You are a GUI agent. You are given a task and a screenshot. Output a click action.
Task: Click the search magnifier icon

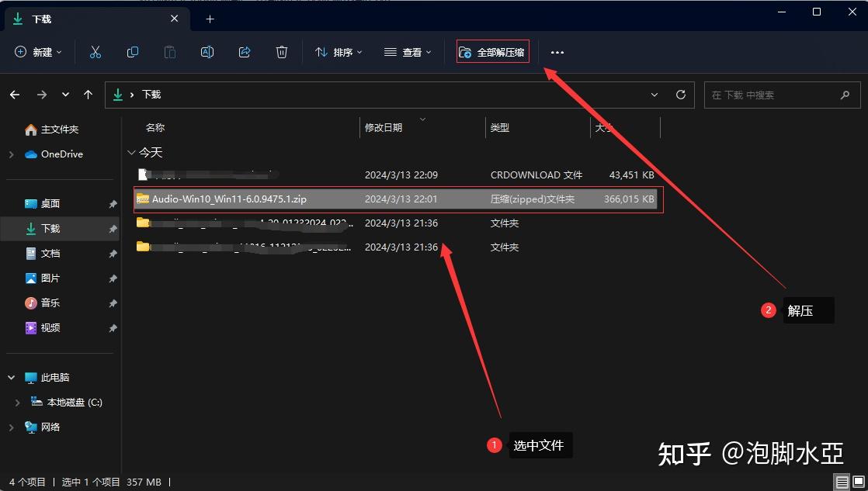(845, 95)
